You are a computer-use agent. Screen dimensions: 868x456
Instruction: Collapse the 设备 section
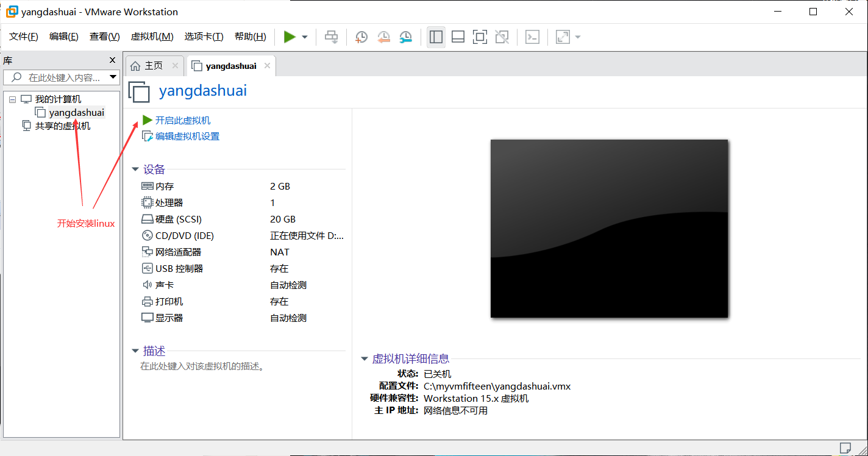pos(135,169)
